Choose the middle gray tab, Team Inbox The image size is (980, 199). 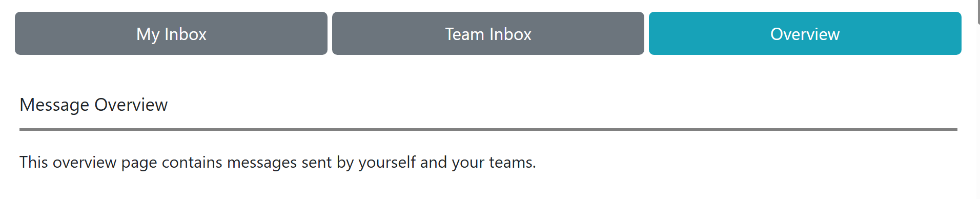pyautogui.click(x=488, y=33)
